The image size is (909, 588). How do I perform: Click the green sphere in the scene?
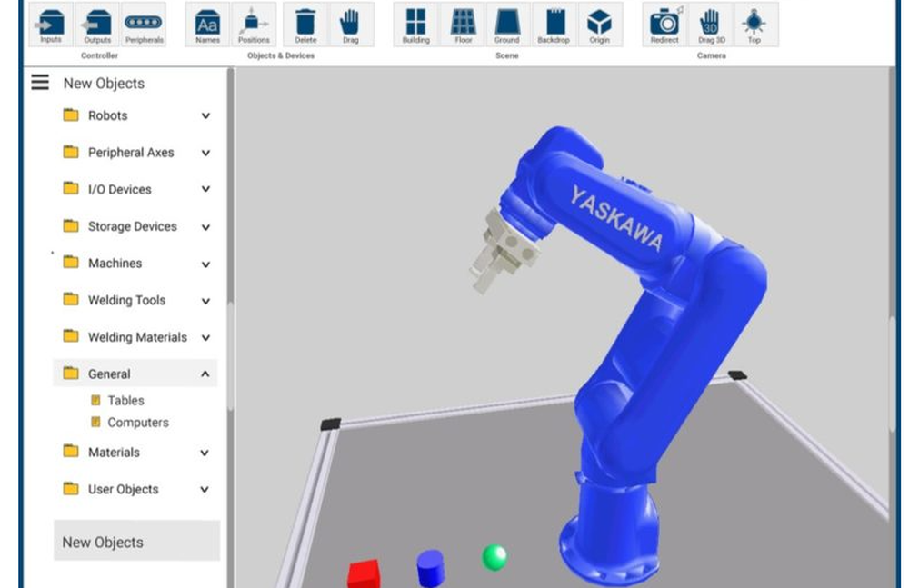(x=494, y=557)
